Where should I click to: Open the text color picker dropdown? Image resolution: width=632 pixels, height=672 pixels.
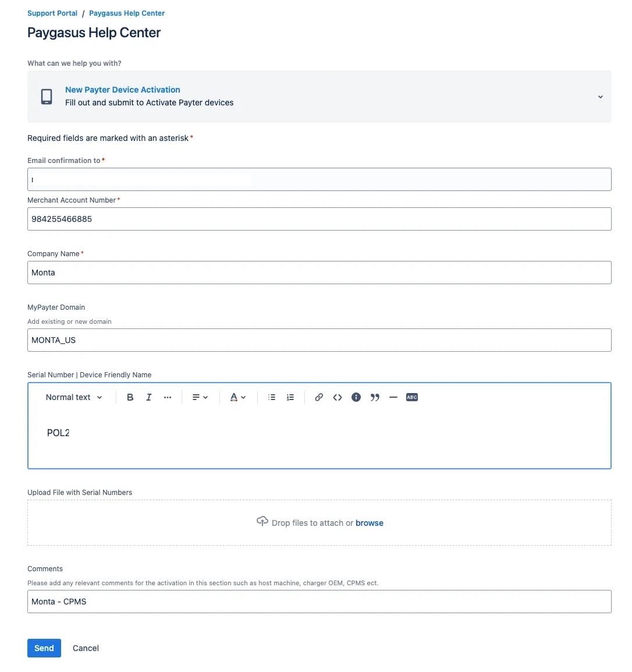[x=237, y=397]
